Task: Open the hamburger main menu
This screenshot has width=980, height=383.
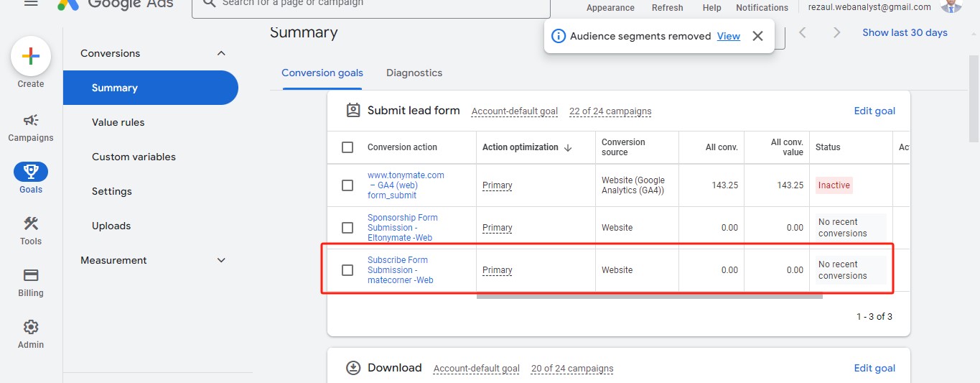Action: pyautogui.click(x=31, y=3)
